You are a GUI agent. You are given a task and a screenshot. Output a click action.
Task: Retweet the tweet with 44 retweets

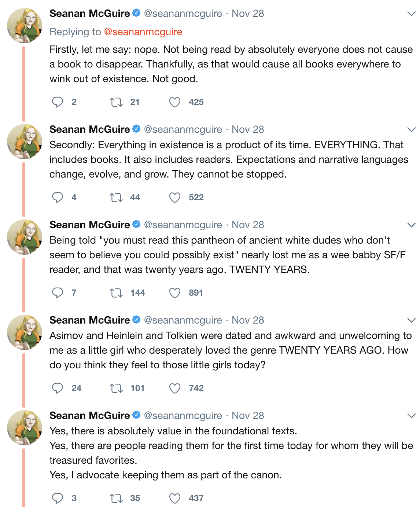[x=116, y=197]
